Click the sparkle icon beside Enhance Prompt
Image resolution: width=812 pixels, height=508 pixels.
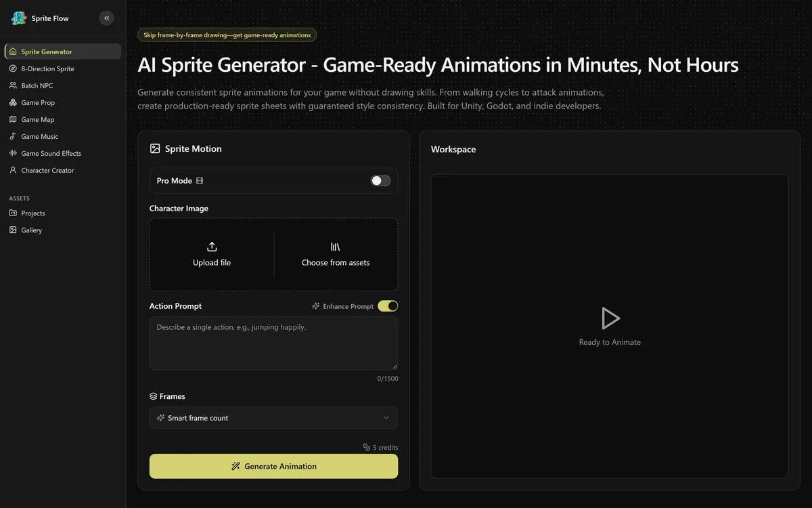pos(315,306)
